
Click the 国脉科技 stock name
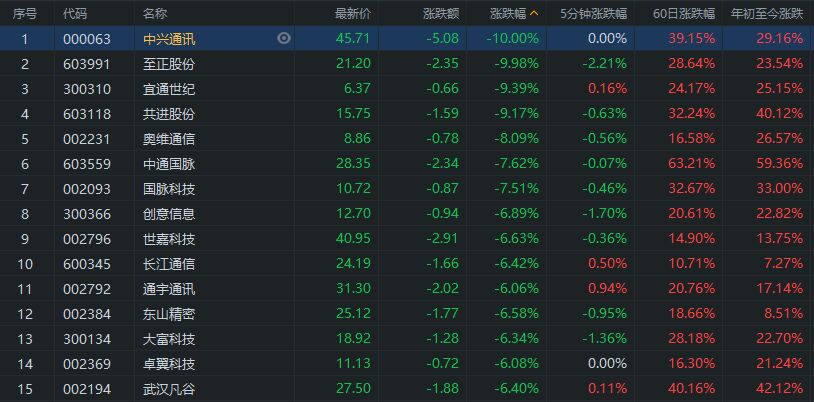(x=169, y=188)
